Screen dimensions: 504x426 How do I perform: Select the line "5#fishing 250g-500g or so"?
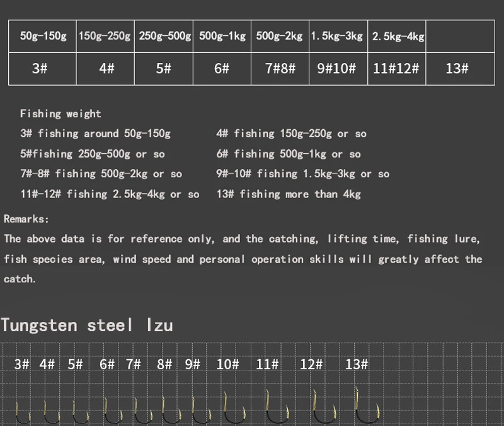tap(92, 154)
